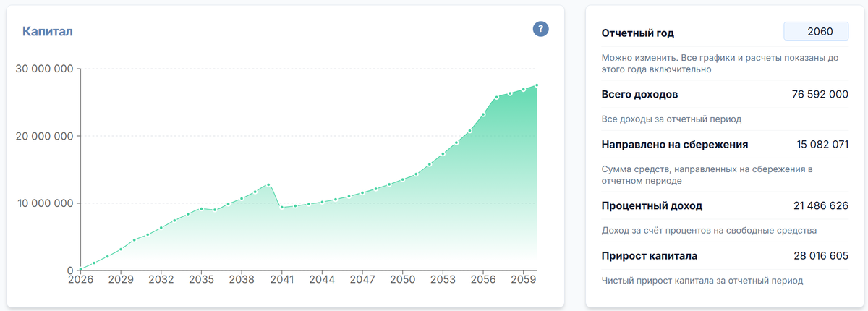Screen dimensions: 868x311
Task: Click the 2056 year axis label
Action: (x=483, y=280)
